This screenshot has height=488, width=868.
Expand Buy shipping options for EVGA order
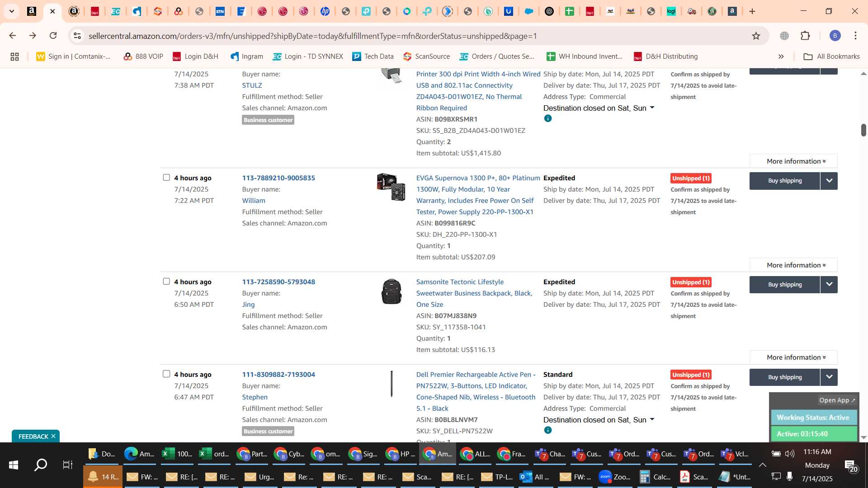coord(829,181)
